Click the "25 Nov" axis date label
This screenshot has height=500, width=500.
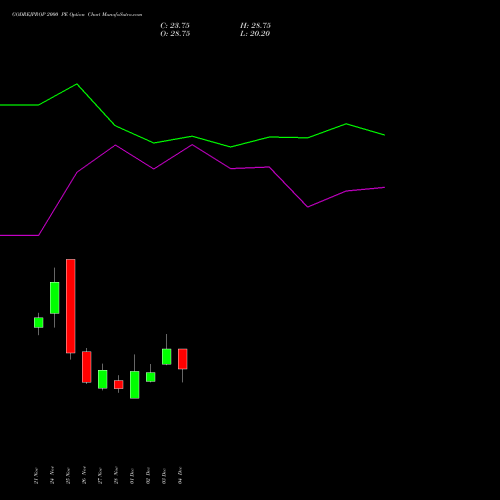click(x=68, y=476)
